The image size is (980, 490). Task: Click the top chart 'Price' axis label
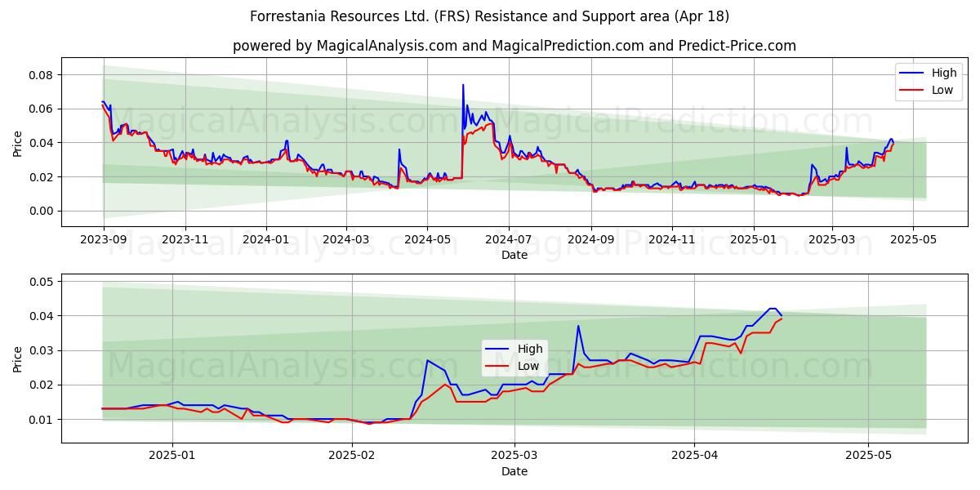pyautogui.click(x=18, y=142)
